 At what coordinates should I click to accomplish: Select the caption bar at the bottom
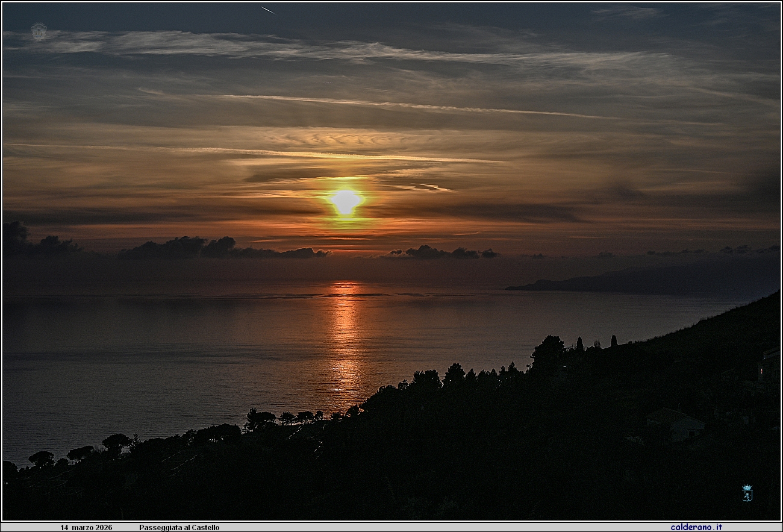(391, 526)
